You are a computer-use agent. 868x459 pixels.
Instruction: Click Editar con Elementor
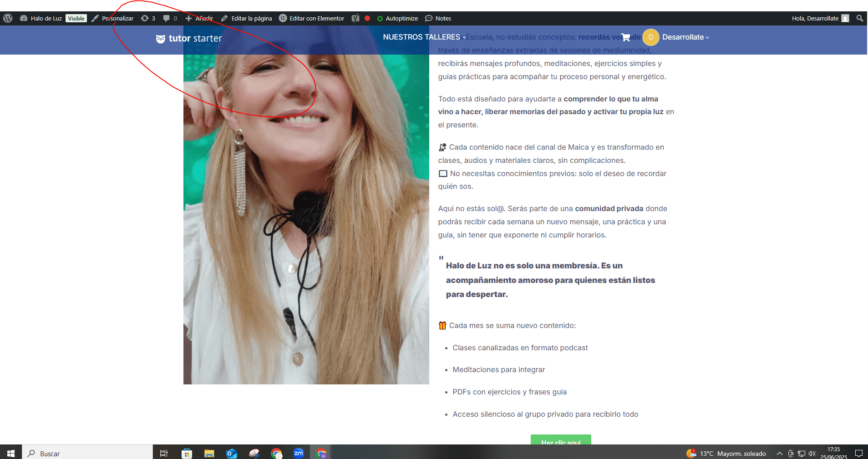312,18
